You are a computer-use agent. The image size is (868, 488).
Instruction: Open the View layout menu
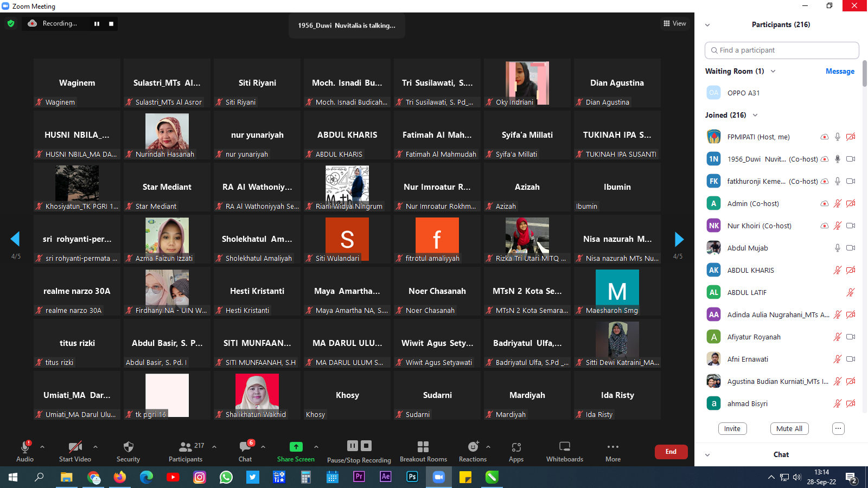pos(674,23)
